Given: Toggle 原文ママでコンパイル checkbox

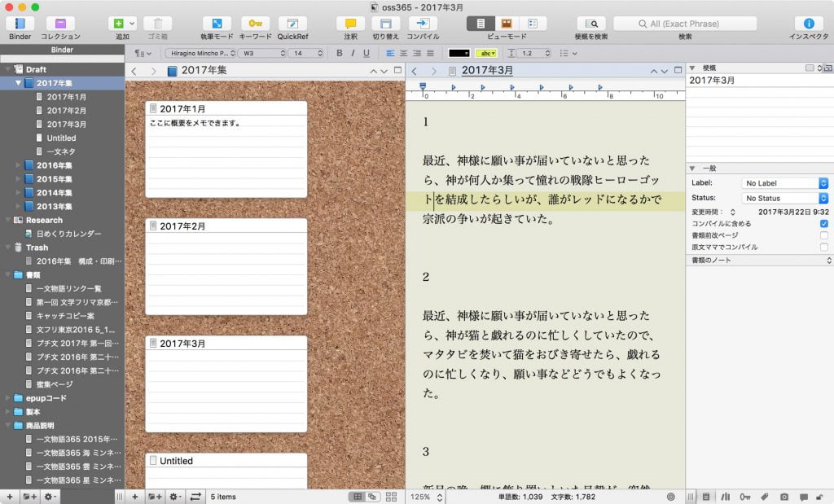Looking at the screenshot, I should coord(824,248).
